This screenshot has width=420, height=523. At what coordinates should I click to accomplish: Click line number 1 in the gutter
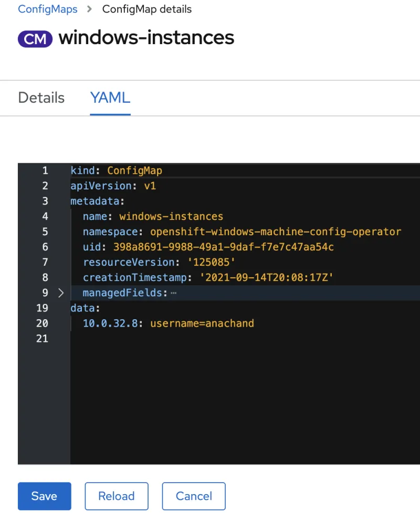(x=45, y=171)
